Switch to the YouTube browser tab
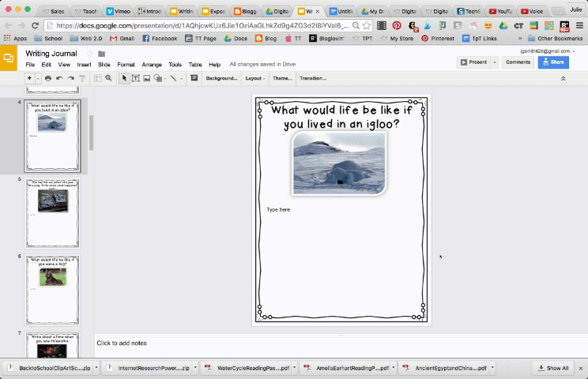 [500, 11]
